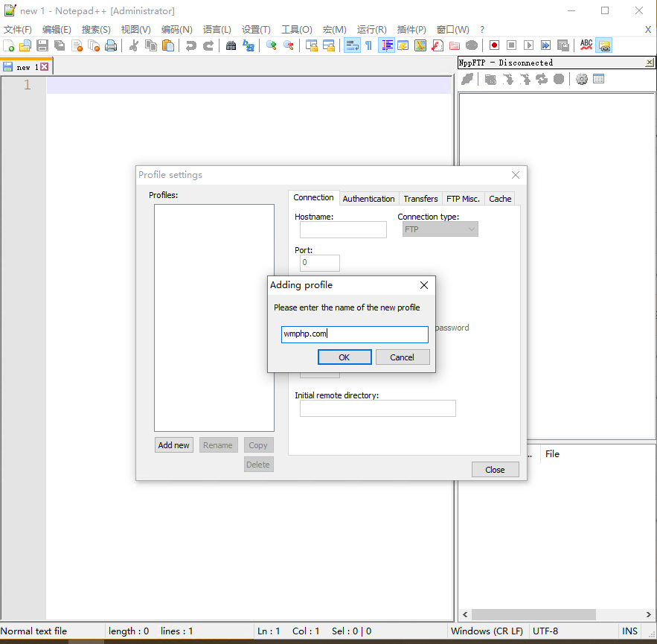The width and height of the screenshot is (657, 644).
Task: Click Close in Profile settings
Action: pos(496,470)
